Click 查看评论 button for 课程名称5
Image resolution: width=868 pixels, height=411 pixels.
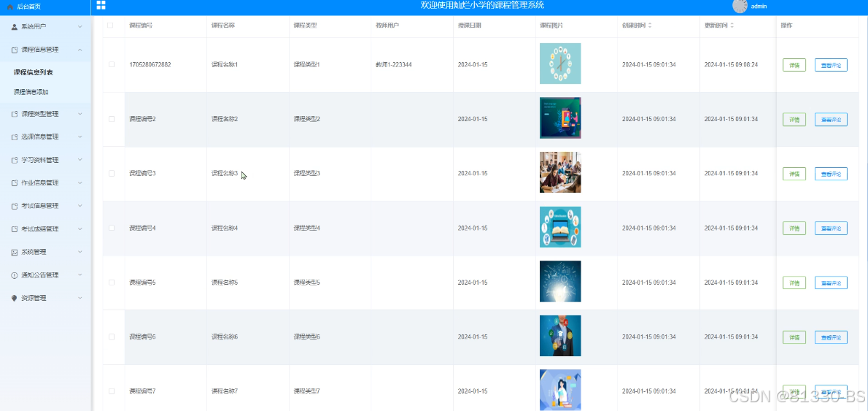pos(831,283)
